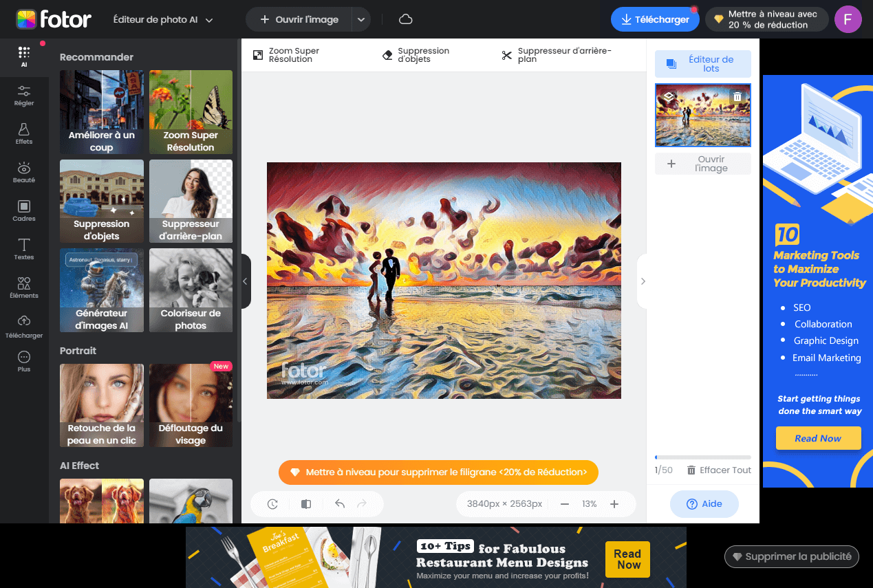The image size is (873, 588).
Task: Open the Éditeur de lots tab
Action: click(x=702, y=64)
